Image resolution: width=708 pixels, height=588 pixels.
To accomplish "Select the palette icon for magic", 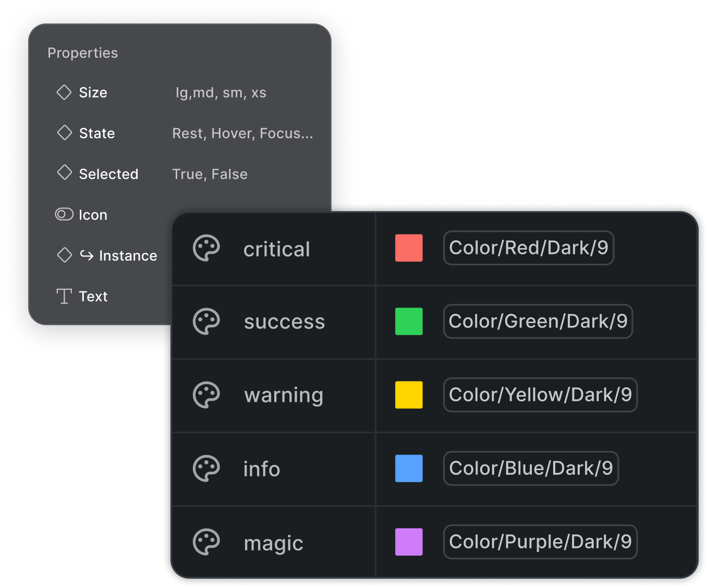I will click(x=207, y=542).
